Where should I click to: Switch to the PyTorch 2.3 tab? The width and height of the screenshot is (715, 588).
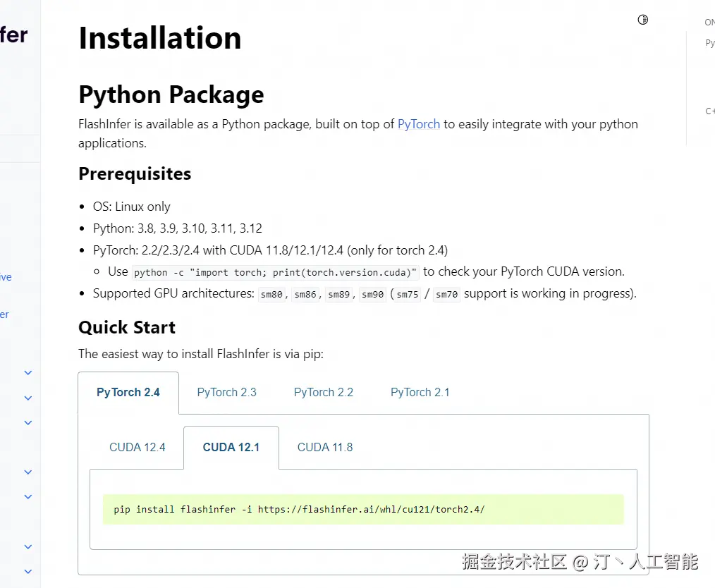tap(226, 393)
